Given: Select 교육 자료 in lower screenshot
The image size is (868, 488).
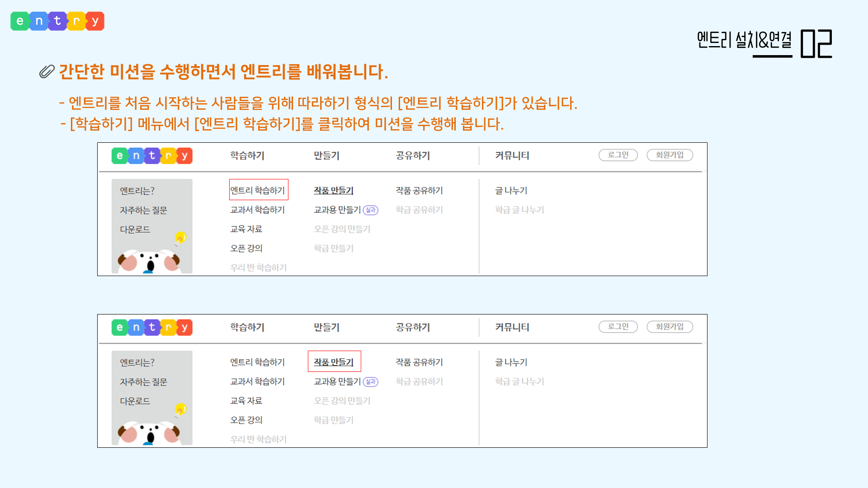Looking at the screenshot, I should click(246, 401).
